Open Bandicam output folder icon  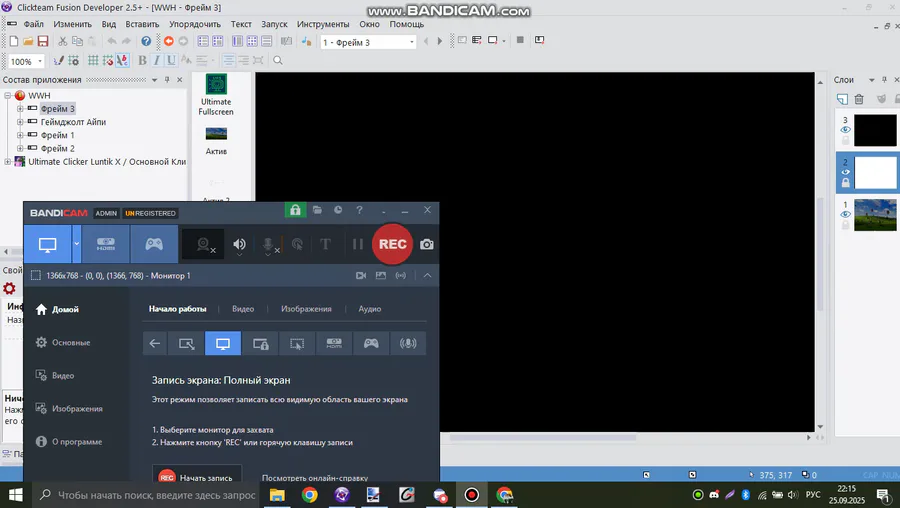[x=317, y=210]
